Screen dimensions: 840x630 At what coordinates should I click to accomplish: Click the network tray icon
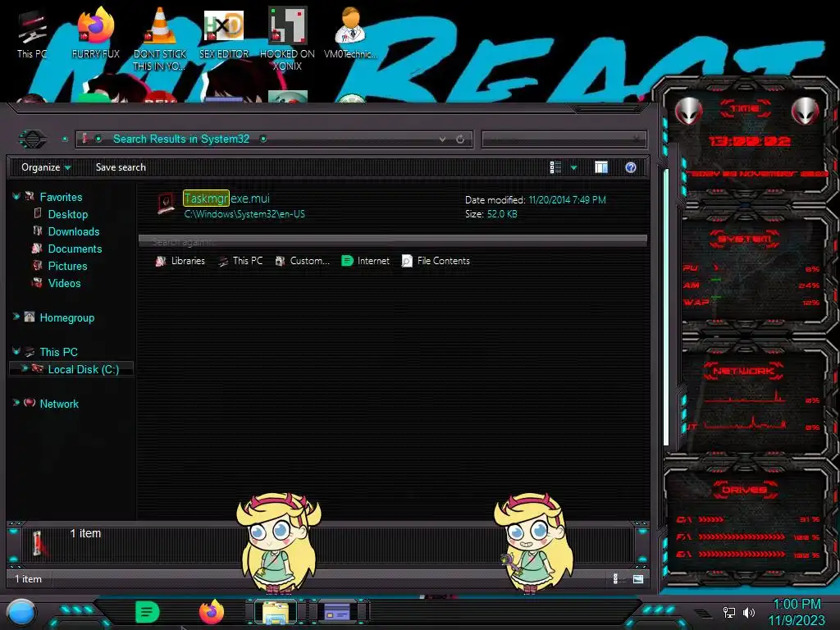728,612
